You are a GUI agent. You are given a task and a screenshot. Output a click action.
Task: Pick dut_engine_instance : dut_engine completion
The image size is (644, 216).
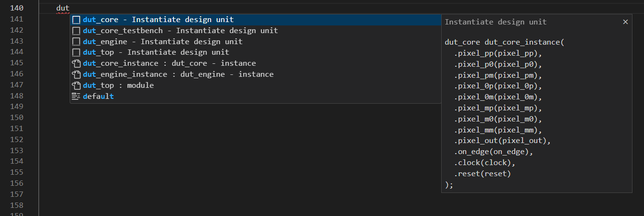coord(178,74)
